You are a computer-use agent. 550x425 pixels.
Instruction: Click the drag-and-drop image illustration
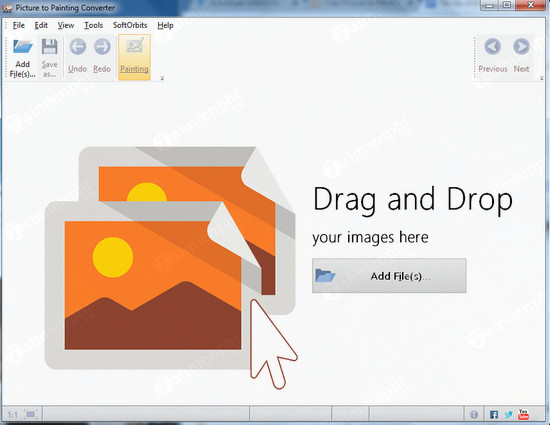[171, 267]
